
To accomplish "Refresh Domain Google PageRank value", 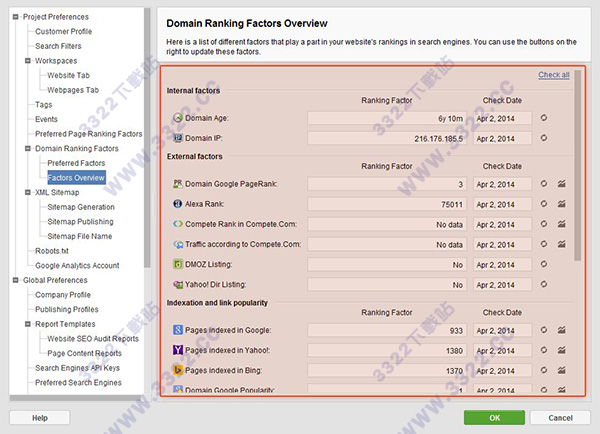I will (x=544, y=184).
